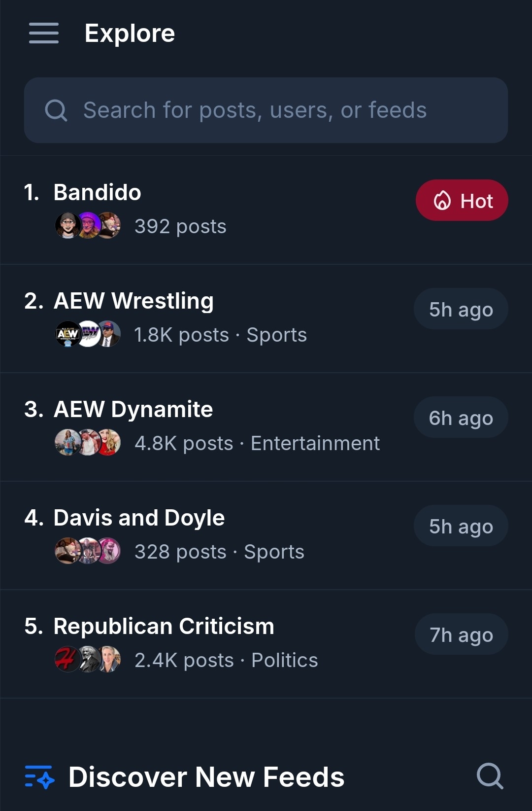532x811 pixels.
Task: Click the search icon beside Discover New Feeds
Action: (490, 776)
